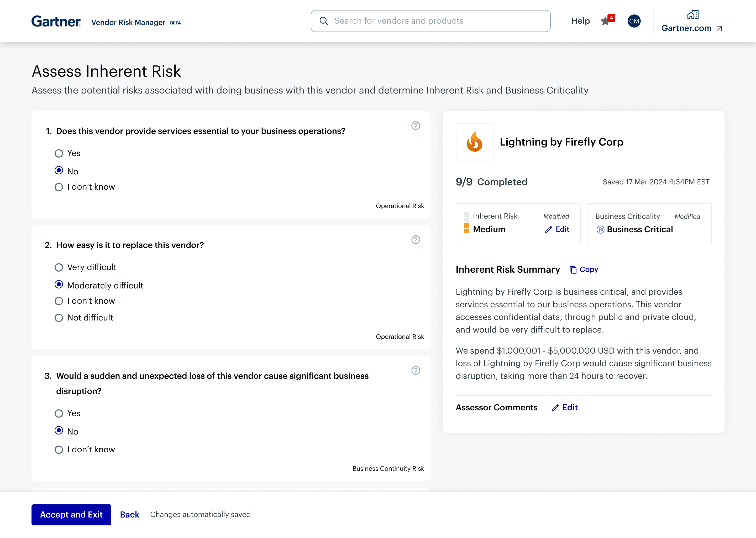The height and width of the screenshot is (538, 756).
Task: Click the Business Critical flag icon
Action: pos(600,230)
